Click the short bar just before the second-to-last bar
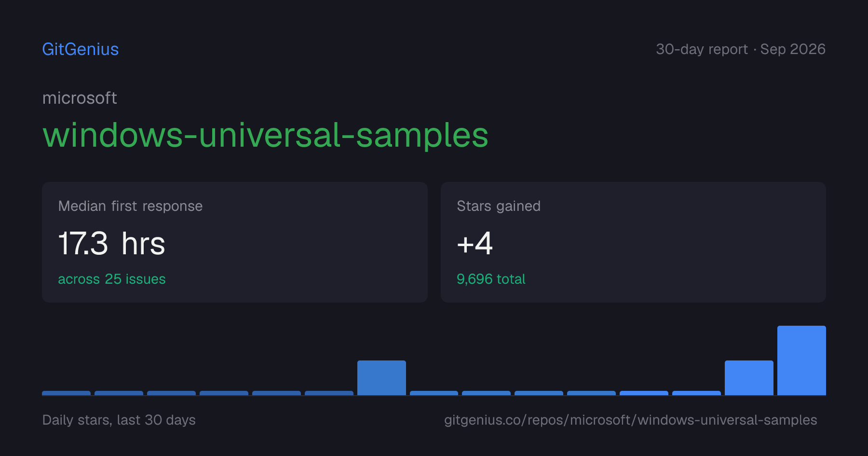Viewport: 868px width, 456px height. (x=696, y=393)
